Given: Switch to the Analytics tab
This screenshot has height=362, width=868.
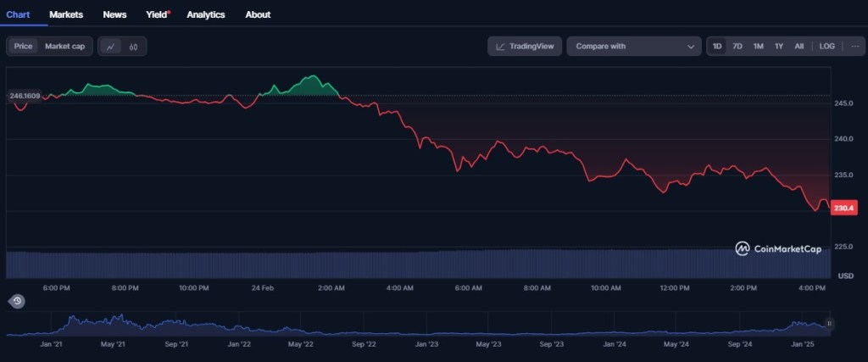Looking at the screenshot, I should click(x=206, y=14).
